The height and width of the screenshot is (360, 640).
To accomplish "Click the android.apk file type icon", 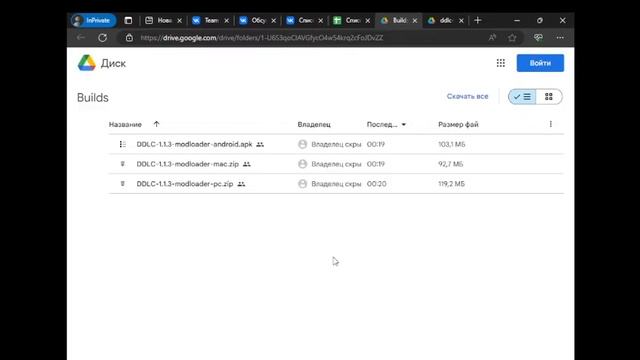I will 122,144.
